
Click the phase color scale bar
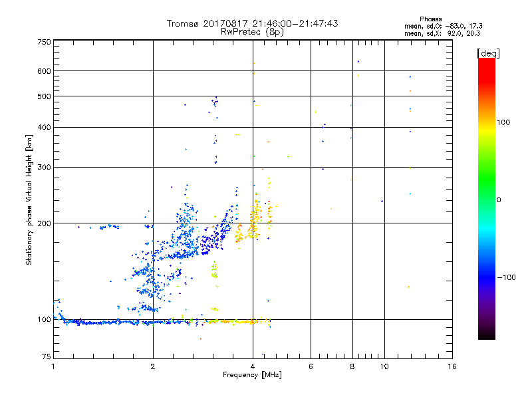pos(487,198)
